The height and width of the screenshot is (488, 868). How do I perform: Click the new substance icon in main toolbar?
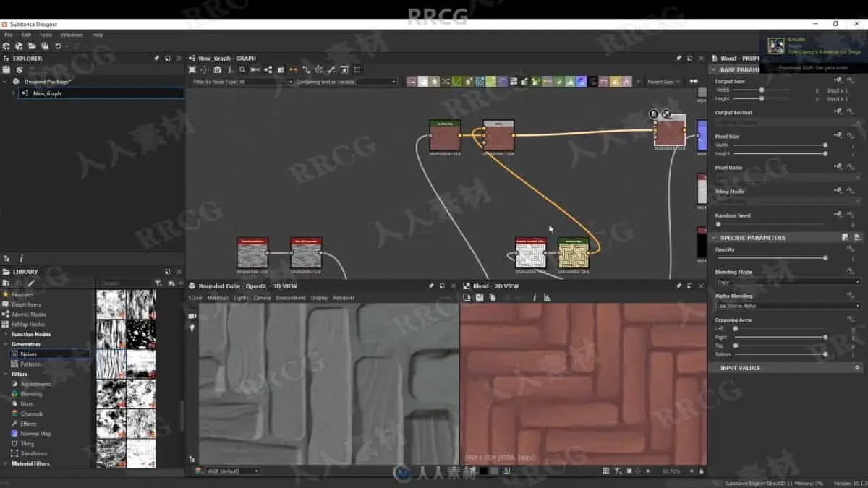[x=7, y=46]
